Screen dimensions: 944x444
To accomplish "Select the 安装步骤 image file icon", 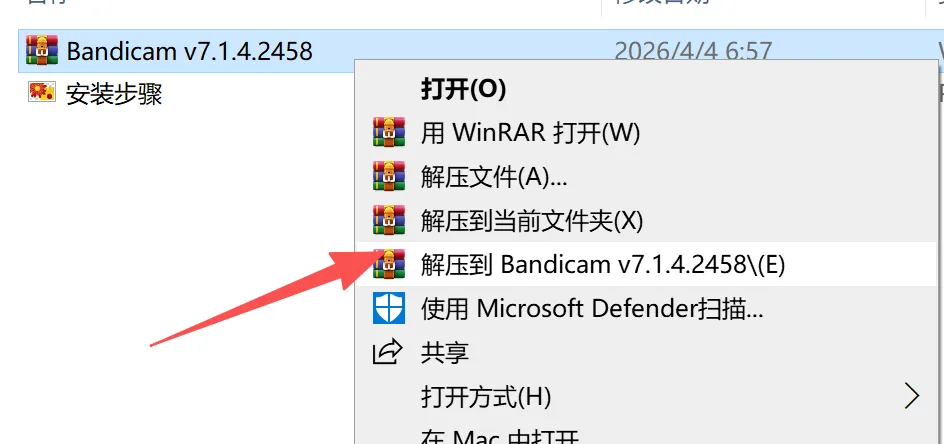I will pos(42,92).
